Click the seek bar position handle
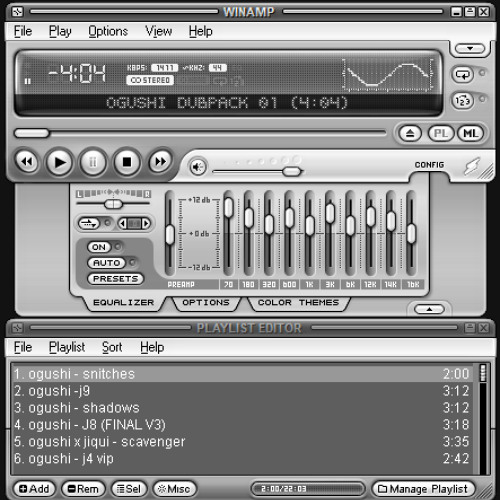The height and width of the screenshot is (500, 500). tap(32, 133)
